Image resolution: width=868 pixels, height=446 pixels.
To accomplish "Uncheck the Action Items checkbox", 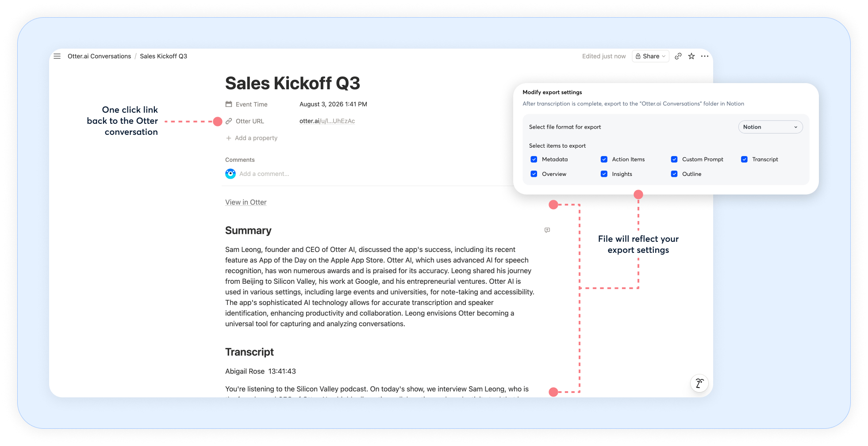I will coord(604,160).
